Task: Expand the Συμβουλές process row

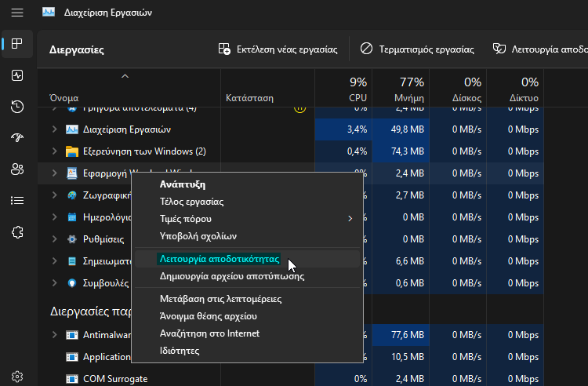Action: pyautogui.click(x=54, y=283)
